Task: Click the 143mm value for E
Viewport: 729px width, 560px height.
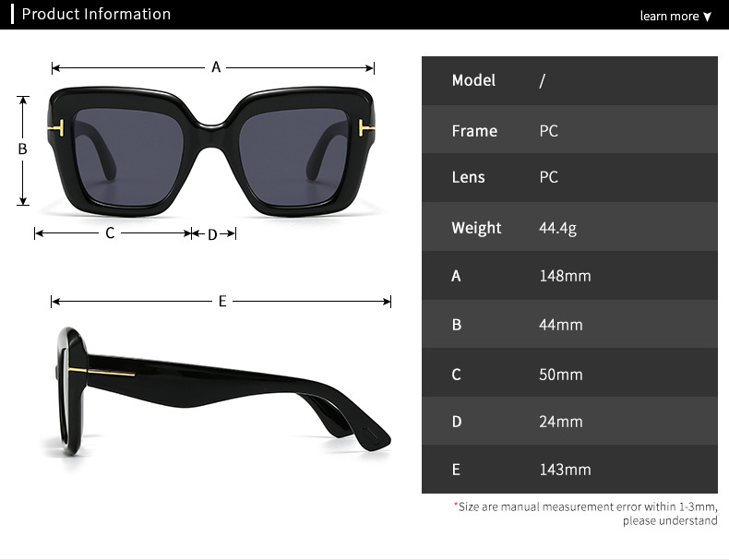Action: click(x=565, y=470)
